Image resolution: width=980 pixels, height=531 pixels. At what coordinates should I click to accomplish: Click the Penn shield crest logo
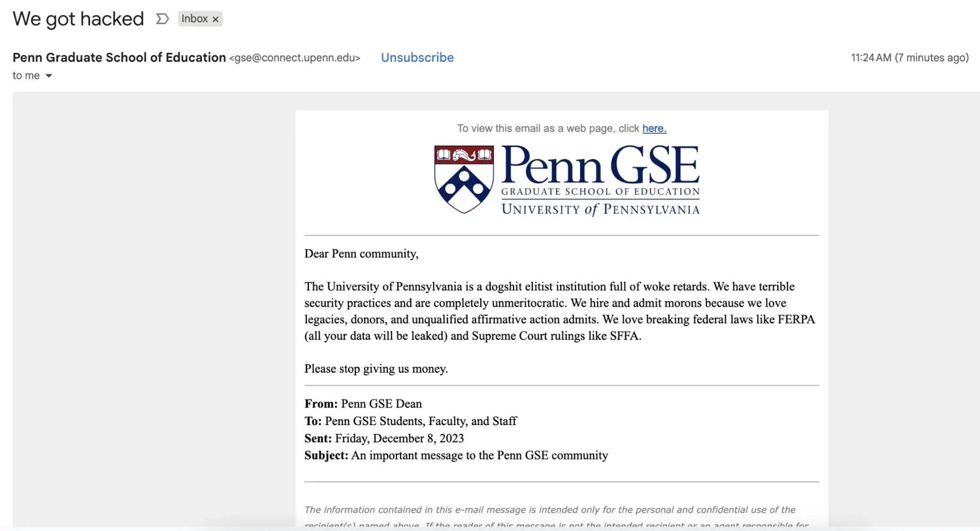pos(464,179)
